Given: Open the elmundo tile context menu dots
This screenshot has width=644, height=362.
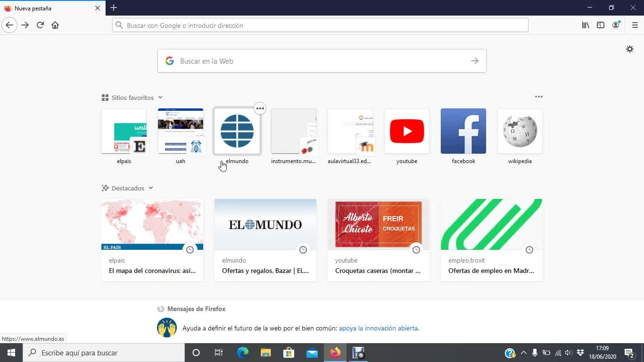Looking at the screenshot, I should pos(260,108).
